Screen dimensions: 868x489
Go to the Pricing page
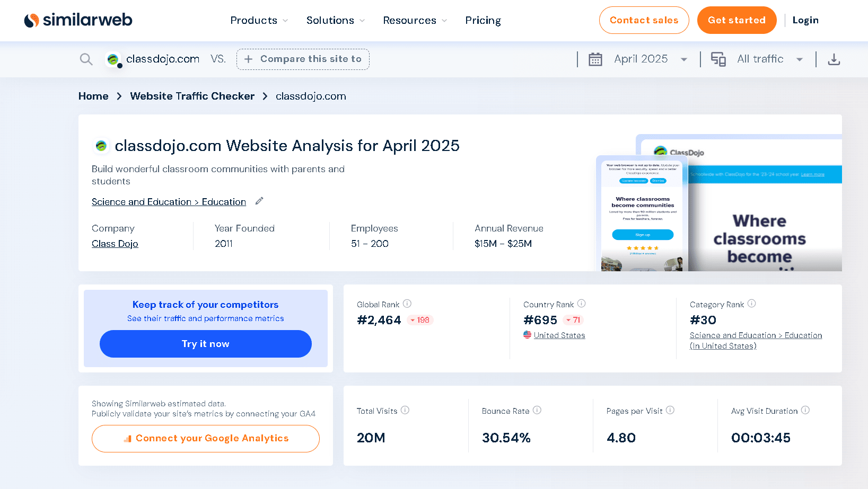483,20
